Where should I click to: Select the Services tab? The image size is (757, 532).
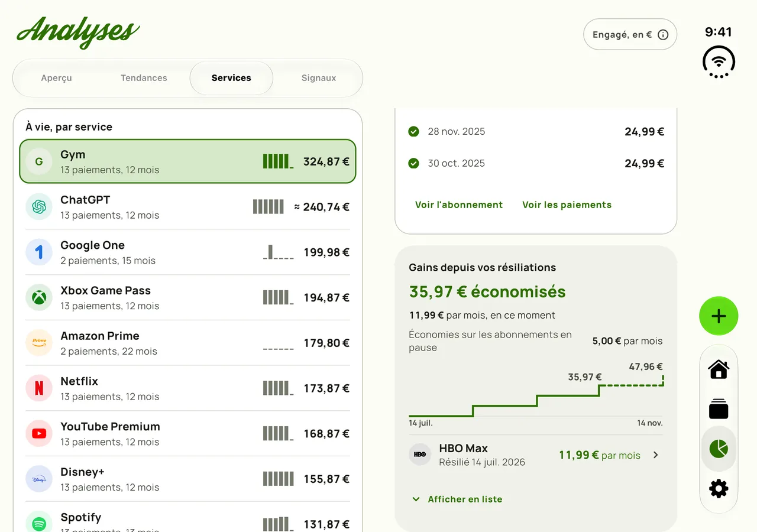click(x=231, y=78)
